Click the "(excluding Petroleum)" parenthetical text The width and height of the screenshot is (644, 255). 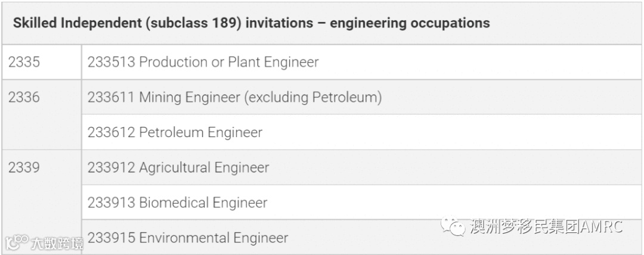coord(312,97)
